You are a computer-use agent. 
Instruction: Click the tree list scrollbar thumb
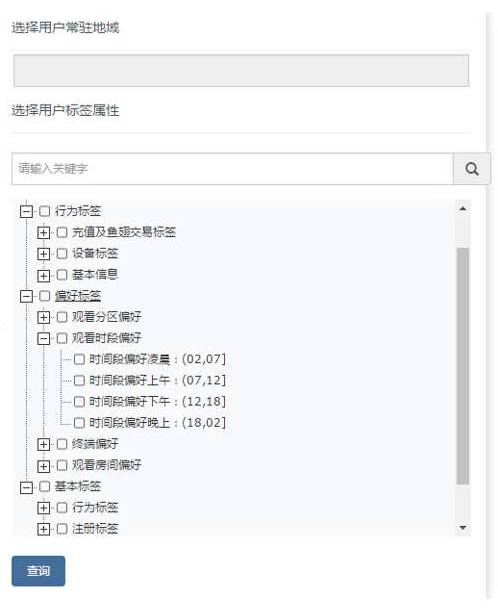pyautogui.click(x=463, y=366)
